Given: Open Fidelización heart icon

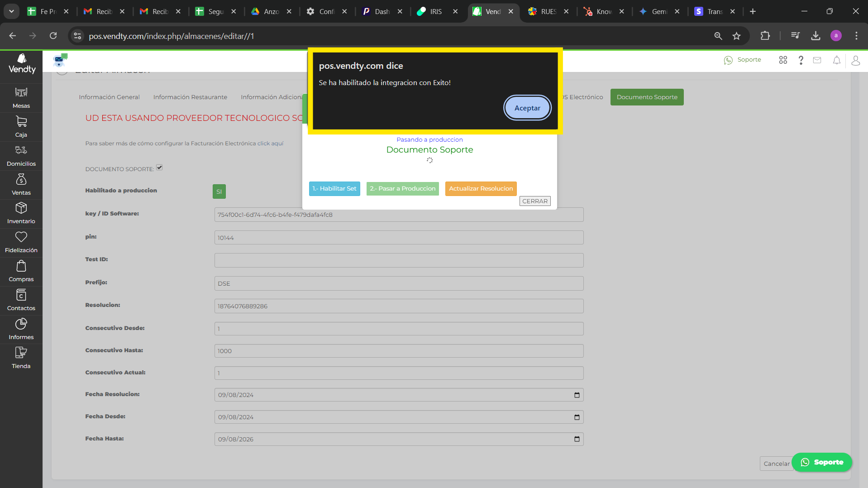Looking at the screenshot, I should pos(21,242).
